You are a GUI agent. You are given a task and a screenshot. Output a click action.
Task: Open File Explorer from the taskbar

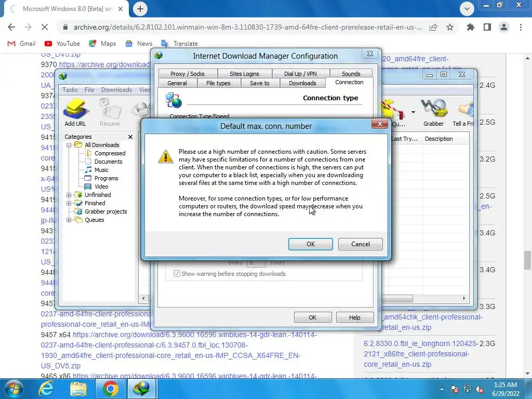tap(78, 389)
